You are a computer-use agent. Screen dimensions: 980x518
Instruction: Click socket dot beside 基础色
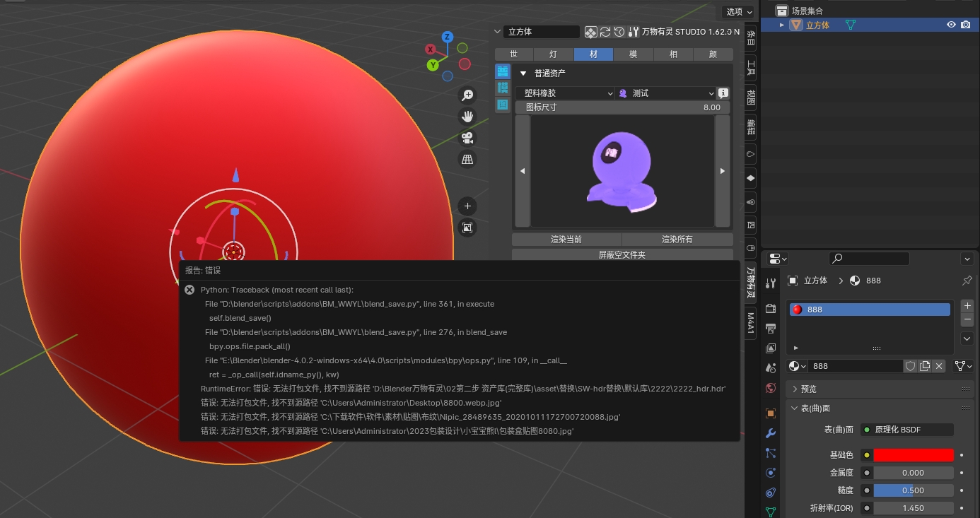tap(867, 455)
